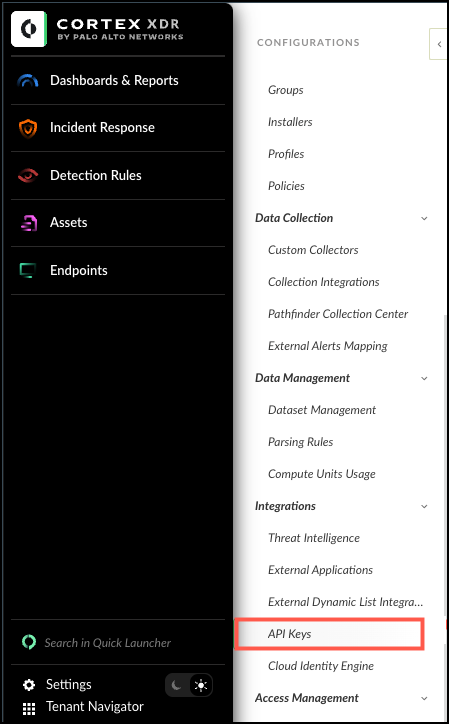
Task: Select Threat Intelligence under Integrations
Action: (314, 538)
